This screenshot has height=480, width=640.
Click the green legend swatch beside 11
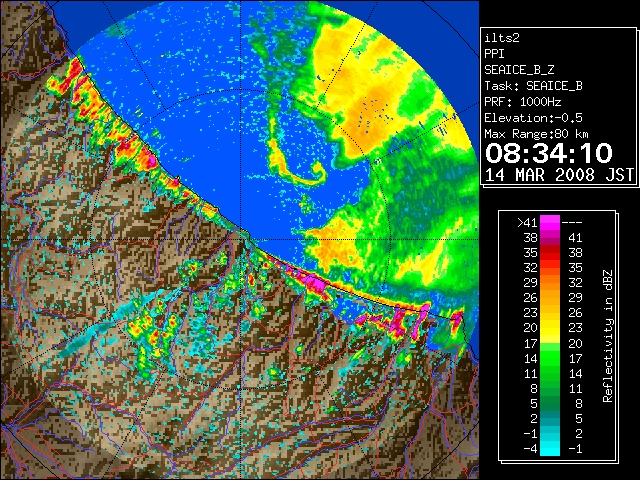tap(550, 373)
